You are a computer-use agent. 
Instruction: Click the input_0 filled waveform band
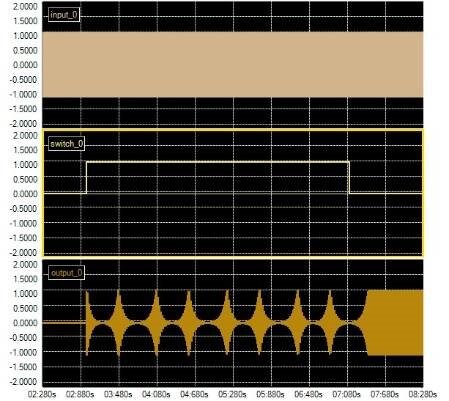(x=233, y=65)
